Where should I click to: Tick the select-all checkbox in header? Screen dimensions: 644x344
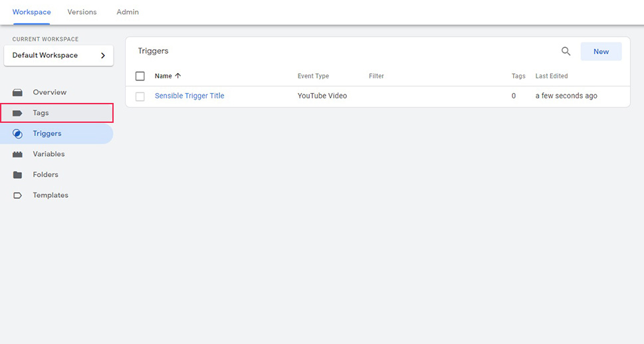[140, 76]
